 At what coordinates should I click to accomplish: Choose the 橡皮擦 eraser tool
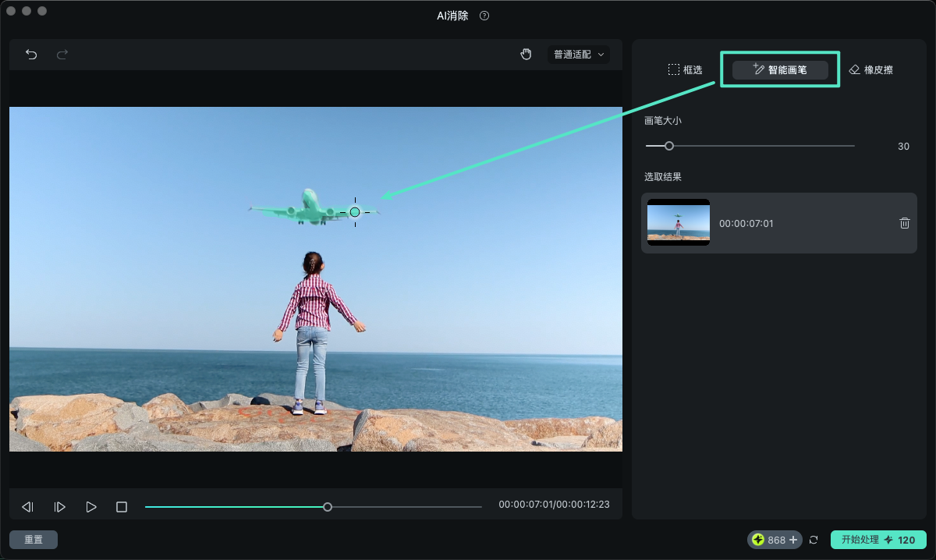coord(870,70)
